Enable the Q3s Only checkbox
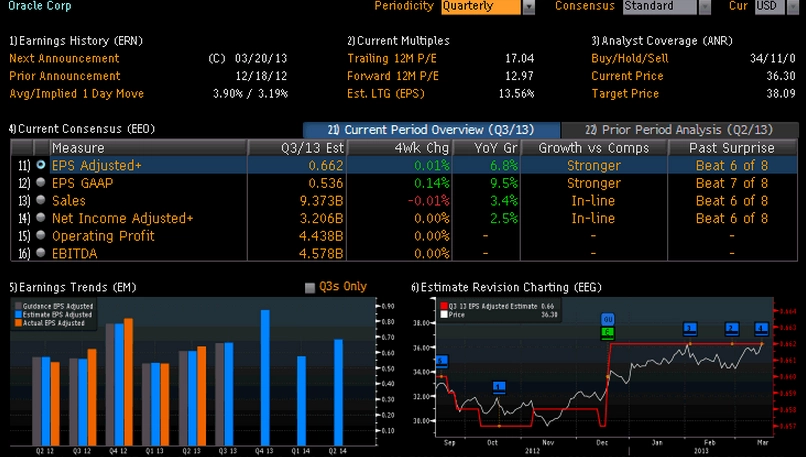 pyautogui.click(x=309, y=287)
